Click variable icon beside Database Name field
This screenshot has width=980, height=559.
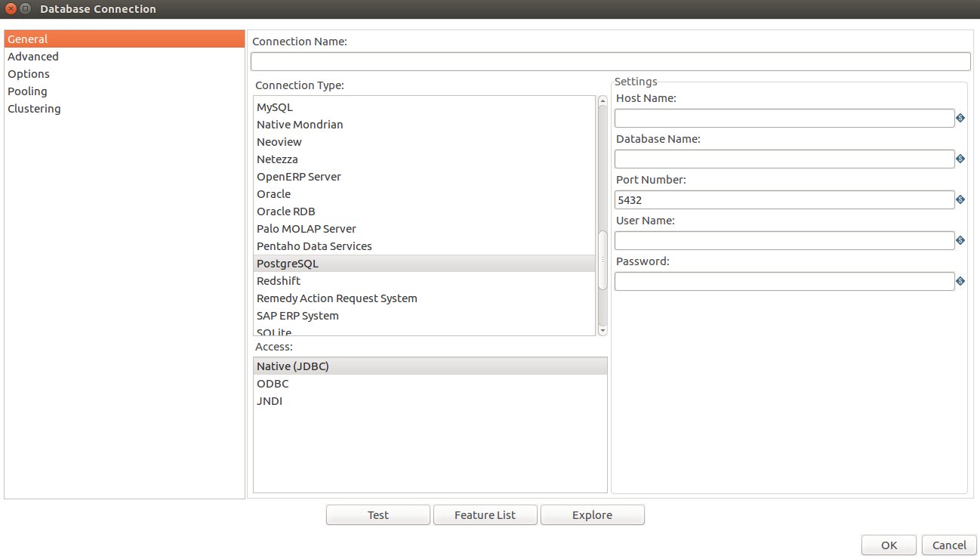click(x=960, y=159)
